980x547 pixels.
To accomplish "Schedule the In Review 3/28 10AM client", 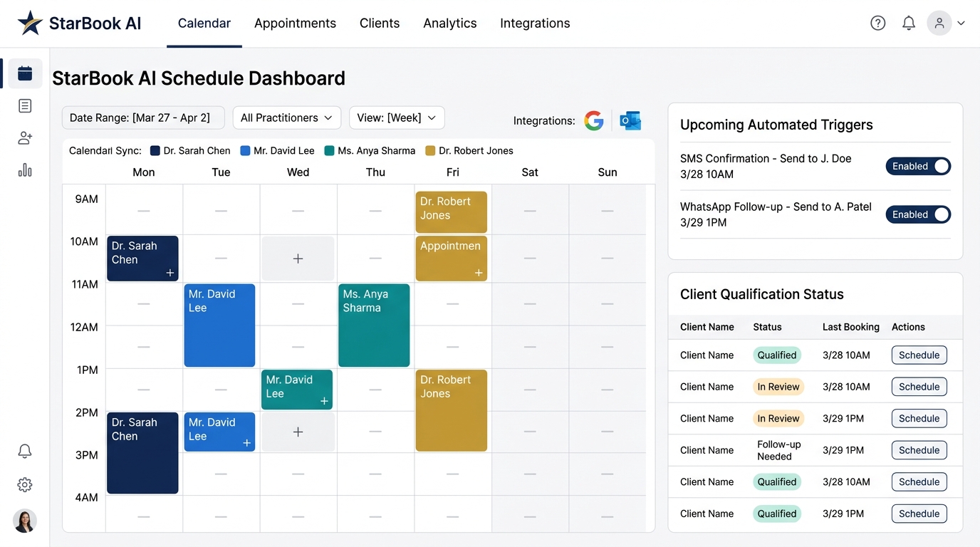I will click(919, 387).
